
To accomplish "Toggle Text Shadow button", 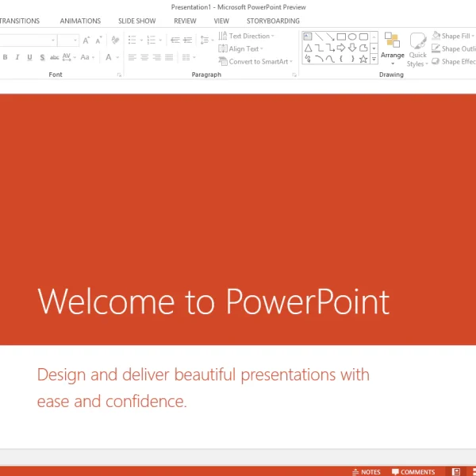I will [42, 57].
